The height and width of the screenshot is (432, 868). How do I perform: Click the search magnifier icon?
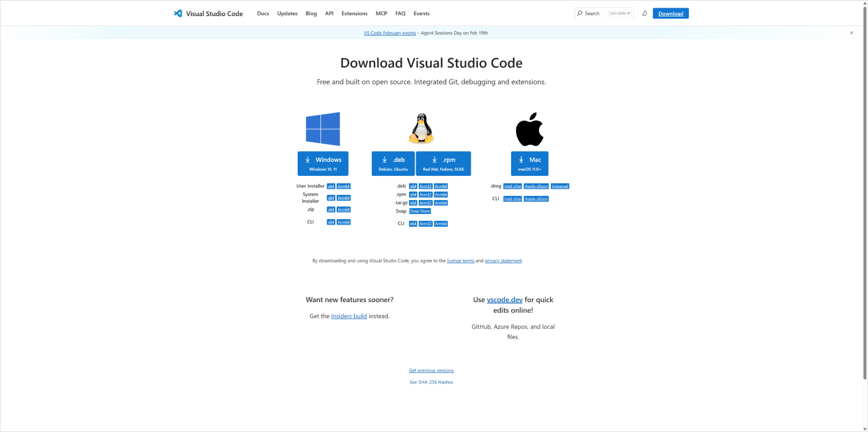coord(580,13)
